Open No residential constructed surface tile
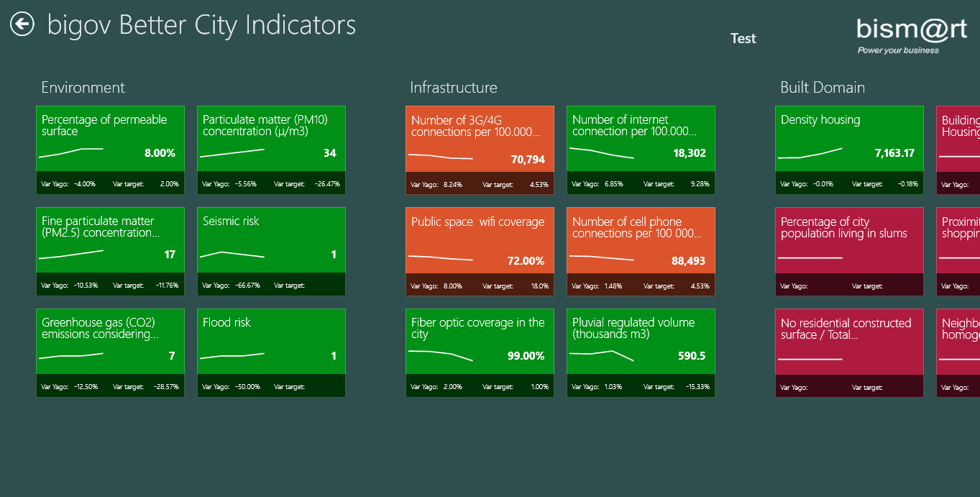The height and width of the screenshot is (497, 980). [849, 352]
